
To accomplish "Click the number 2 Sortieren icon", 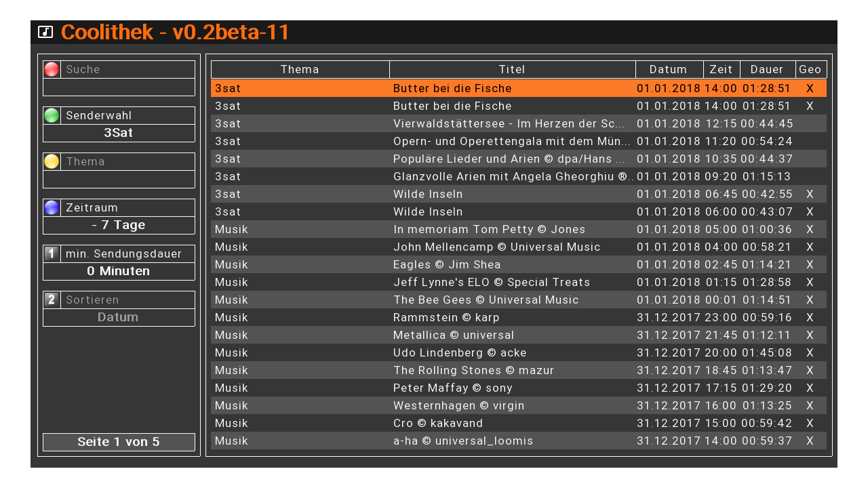I will (x=52, y=300).
